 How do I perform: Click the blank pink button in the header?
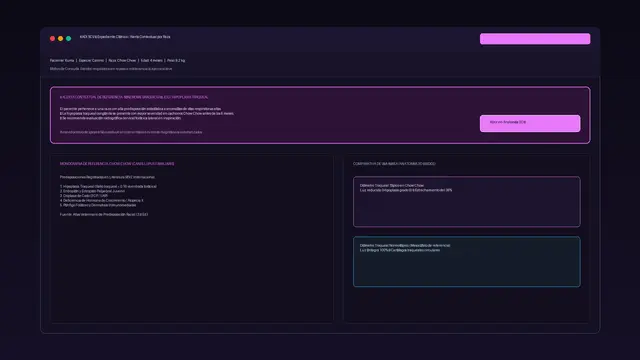pyautogui.click(x=535, y=39)
